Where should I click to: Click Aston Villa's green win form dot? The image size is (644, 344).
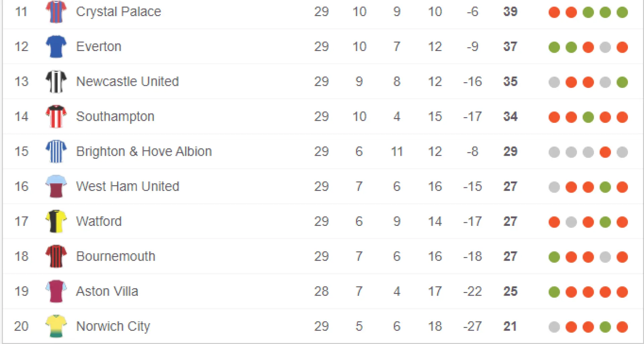pyautogui.click(x=554, y=292)
